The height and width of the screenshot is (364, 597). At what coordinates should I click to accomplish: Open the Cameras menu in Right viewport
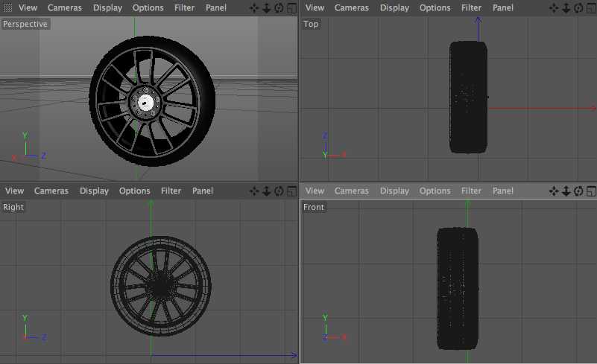point(51,191)
